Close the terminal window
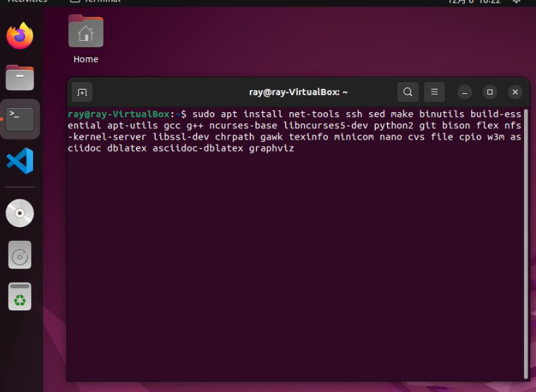The width and height of the screenshot is (536, 392). pyautogui.click(x=515, y=92)
